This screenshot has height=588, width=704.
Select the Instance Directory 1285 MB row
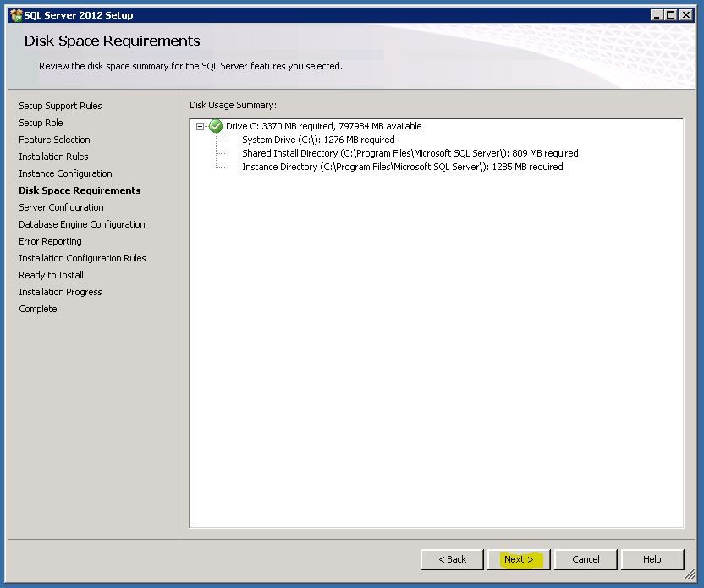pos(402,167)
